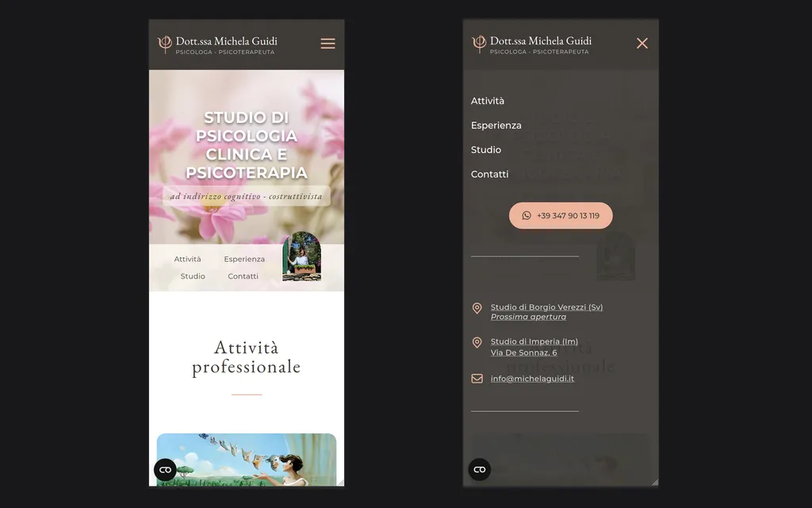Click the round black badge over the painting image

coord(165,470)
